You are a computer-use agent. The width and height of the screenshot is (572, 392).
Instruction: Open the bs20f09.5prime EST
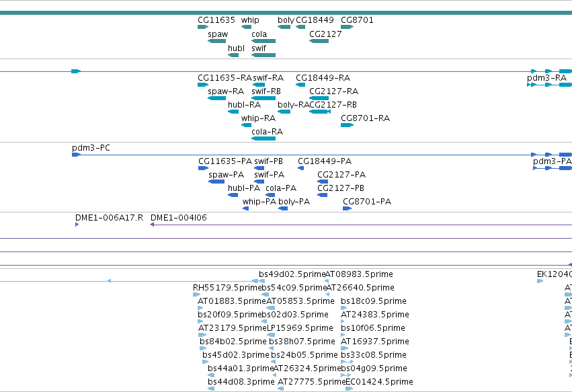200,322
